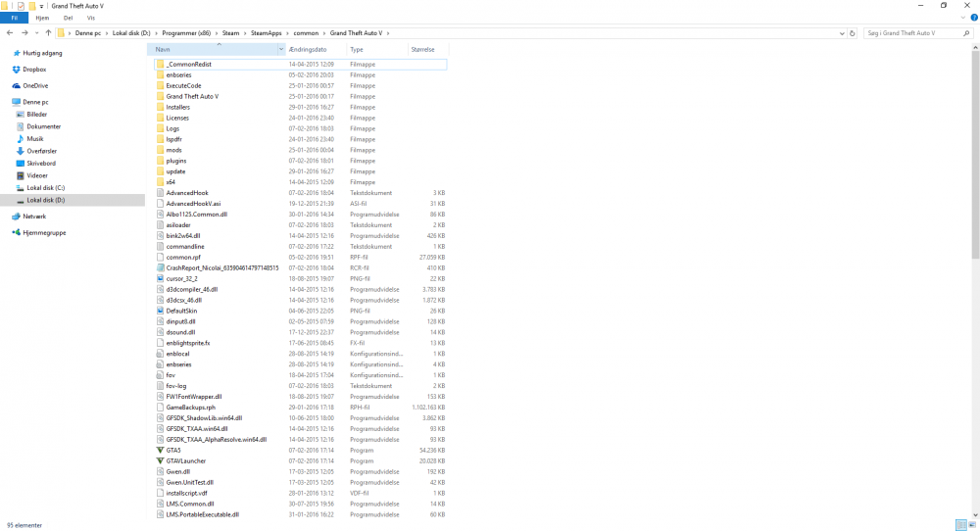Image resolution: width=980 pixels, height=531 pixels.
Task: Open the Del ribbon tab
Action: point(69,18)
